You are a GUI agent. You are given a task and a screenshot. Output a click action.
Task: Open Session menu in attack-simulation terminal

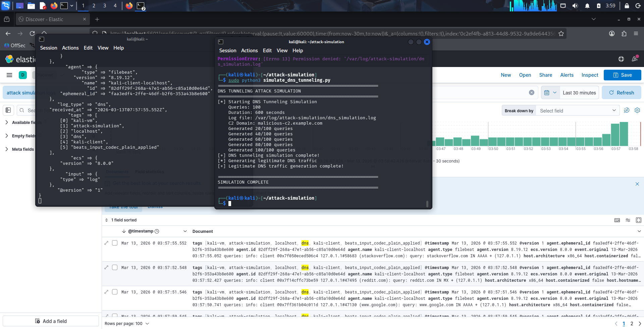[228, 51]
